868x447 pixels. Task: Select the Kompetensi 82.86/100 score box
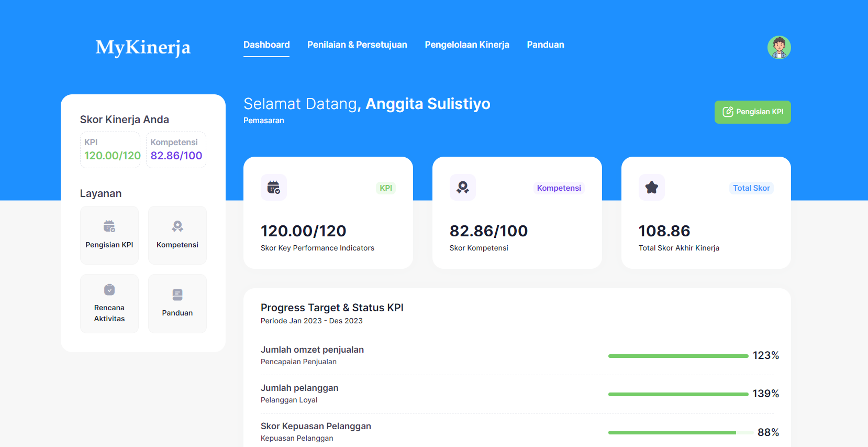pos(176,149)
